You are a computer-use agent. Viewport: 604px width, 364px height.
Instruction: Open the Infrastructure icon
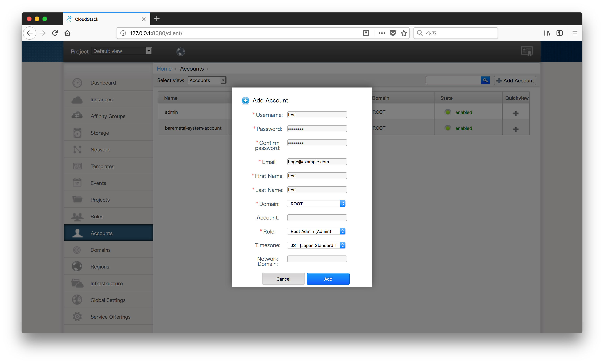[x=77, y=283]
